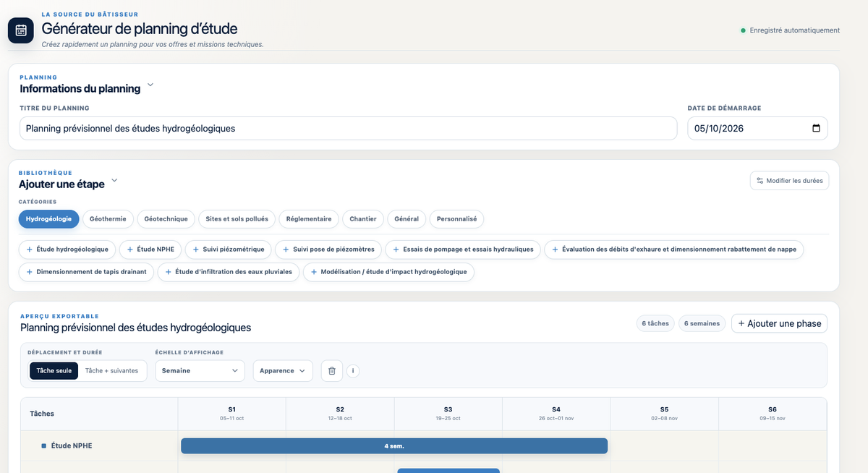The width and height of the screenshot is (868, 473).
Task: Click the plus icon on Suivi piézométrique
Action: (x=196, y=249)
